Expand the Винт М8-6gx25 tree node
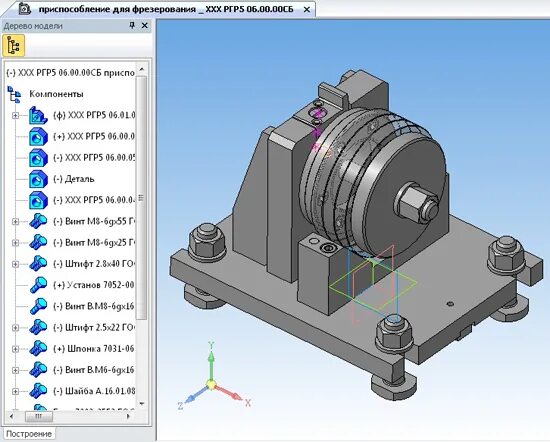 (x=15, y=243)
